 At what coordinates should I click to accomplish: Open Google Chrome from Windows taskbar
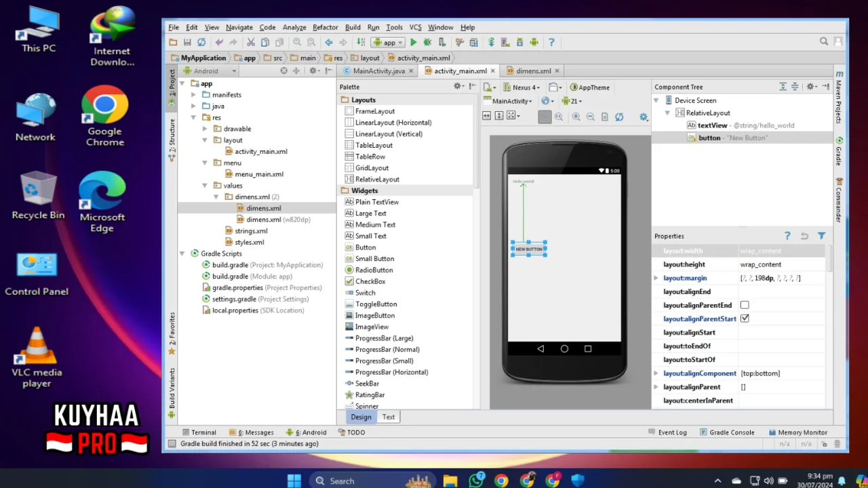point(501,481)
